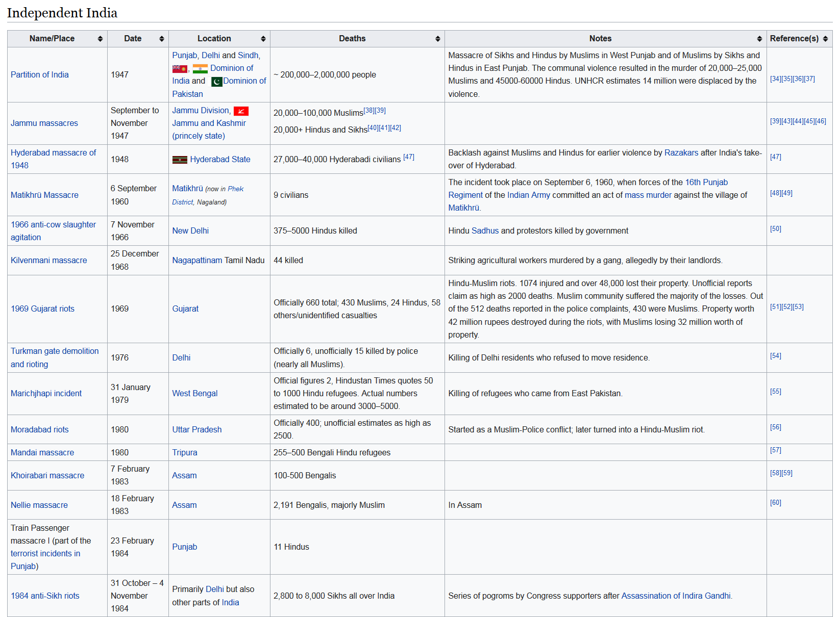
Task: Jump to citation [48] for Matikhrü
Action: click(776, 193)
